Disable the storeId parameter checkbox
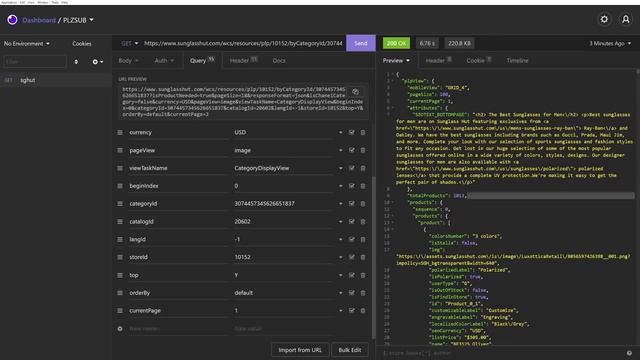This screenshot has width=640, height=360. [x=351, y=257]
